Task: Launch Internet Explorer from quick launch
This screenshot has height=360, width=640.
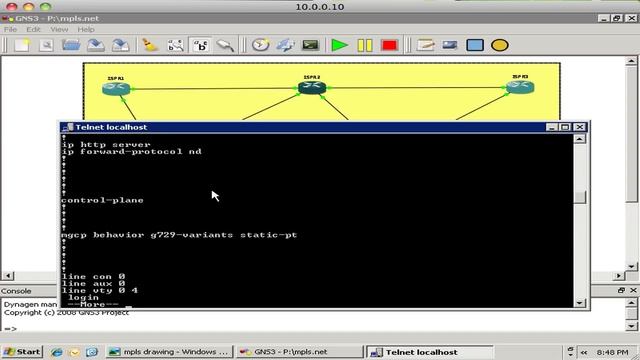Action: 56,352
